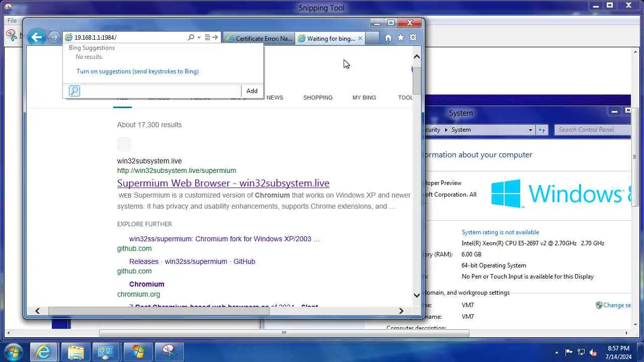Open Supermium Web Browser result link

223,183
